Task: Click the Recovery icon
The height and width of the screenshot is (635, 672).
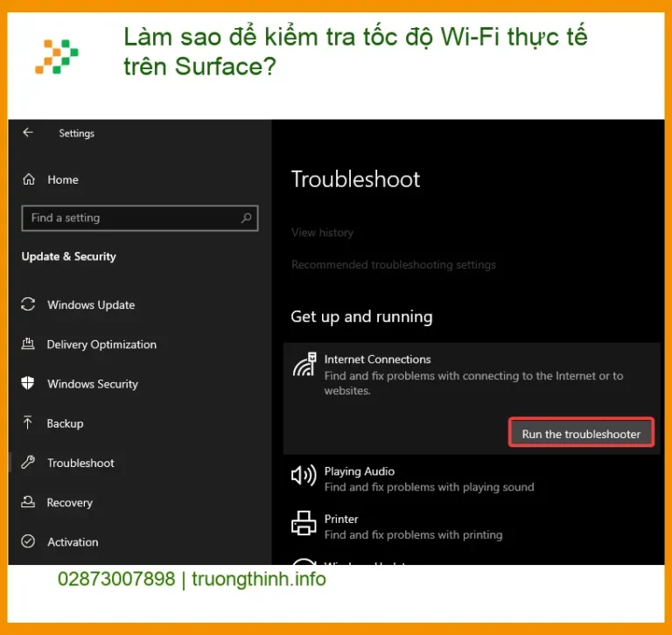Action: pos(28,502)
